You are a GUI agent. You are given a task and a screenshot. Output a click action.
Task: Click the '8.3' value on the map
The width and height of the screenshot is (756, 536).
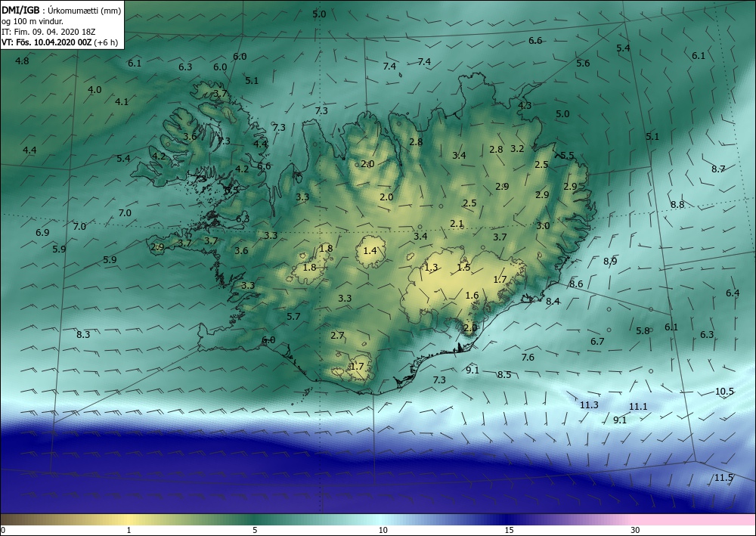[x=83, y=334]
